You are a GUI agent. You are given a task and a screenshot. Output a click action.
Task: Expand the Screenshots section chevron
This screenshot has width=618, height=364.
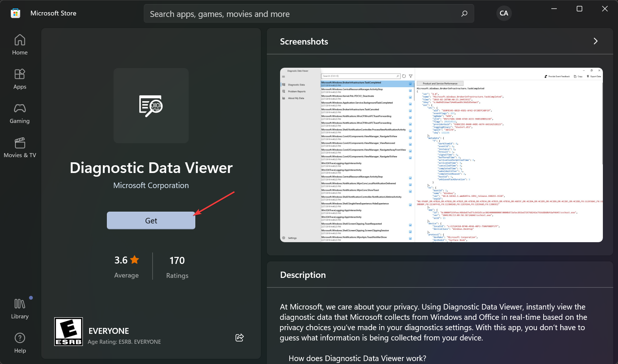pyautogui.click(x=596, y=41)
